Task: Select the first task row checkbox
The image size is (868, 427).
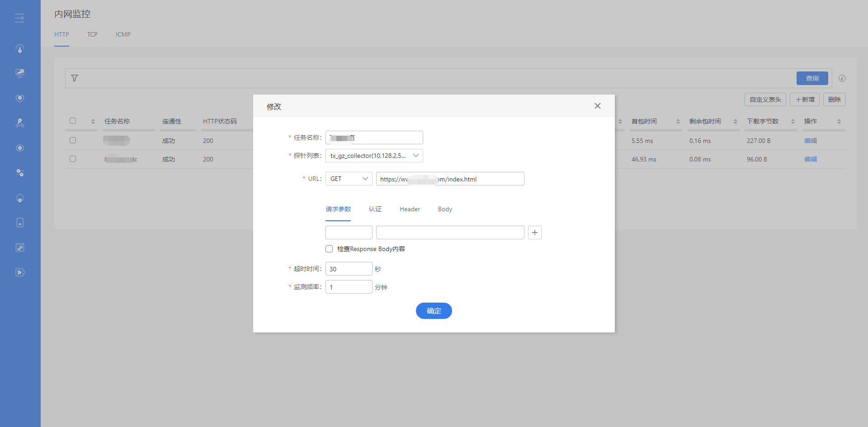Action: coord(73,140)
